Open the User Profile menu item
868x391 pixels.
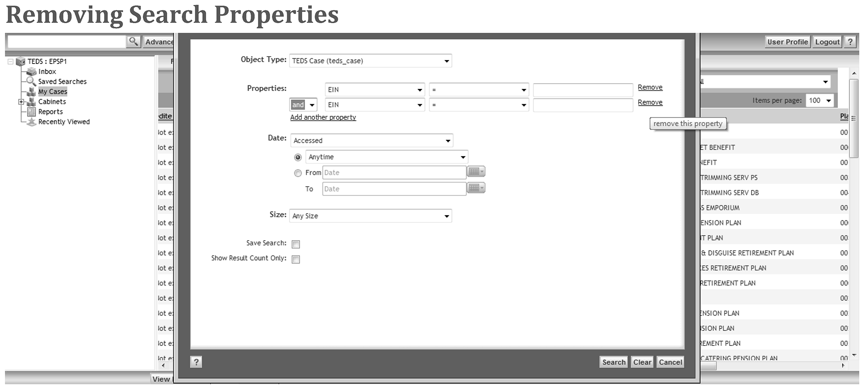pos(787,42)
